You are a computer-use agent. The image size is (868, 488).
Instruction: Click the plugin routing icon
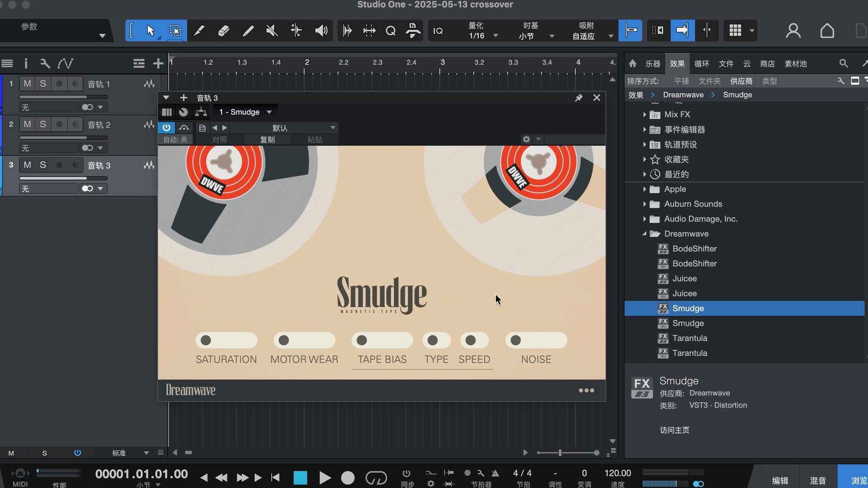point(201,112)
